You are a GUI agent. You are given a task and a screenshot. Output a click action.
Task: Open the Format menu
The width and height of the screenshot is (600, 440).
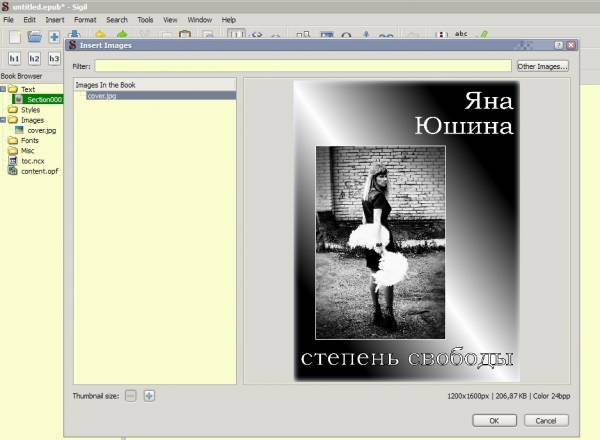point(85,20)
